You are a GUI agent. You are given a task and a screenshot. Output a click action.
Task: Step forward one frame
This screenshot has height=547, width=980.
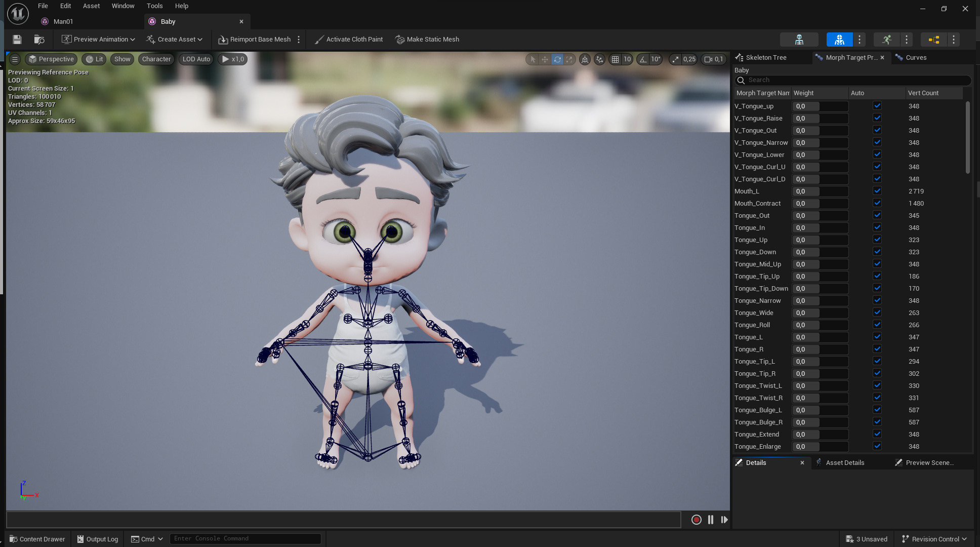tap(724, 520)
